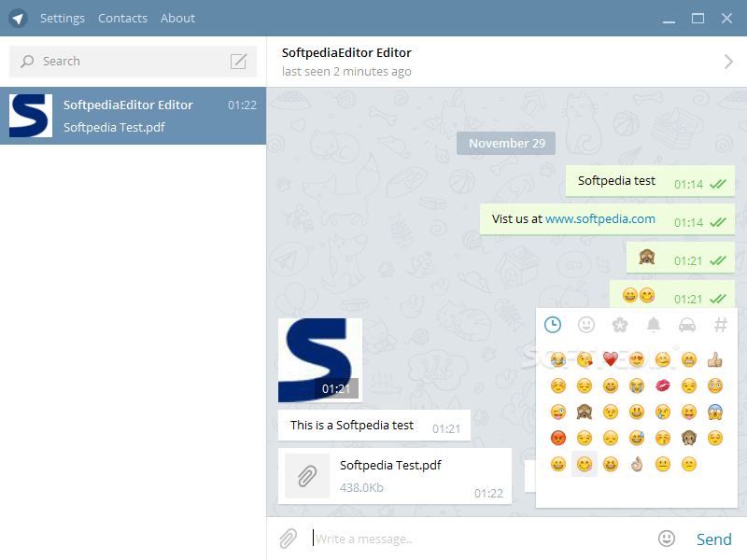The width and height of the screenshot is (747, 560).
Task: Click the Telegram paper plane logo
Action: 18,18
